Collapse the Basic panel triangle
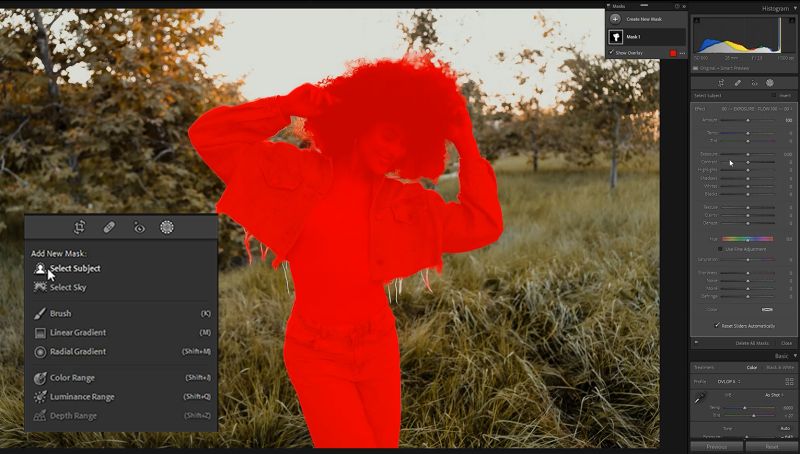800x454 pixels. 795,356
